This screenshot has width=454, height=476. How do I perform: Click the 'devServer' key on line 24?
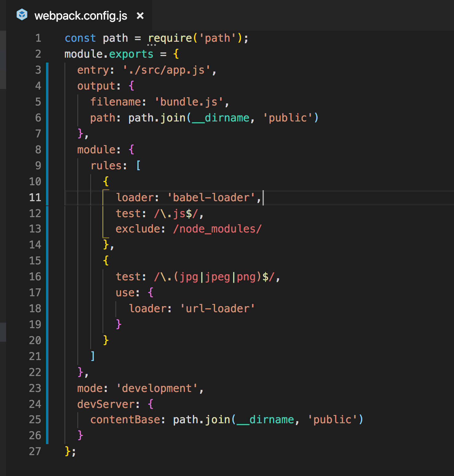(106, 404)
